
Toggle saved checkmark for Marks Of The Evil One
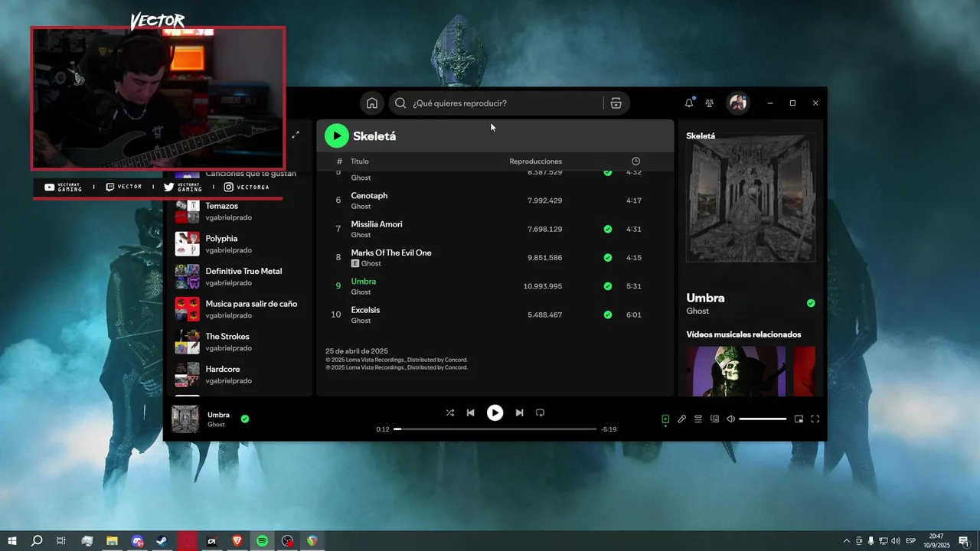(x=608, y=258)
